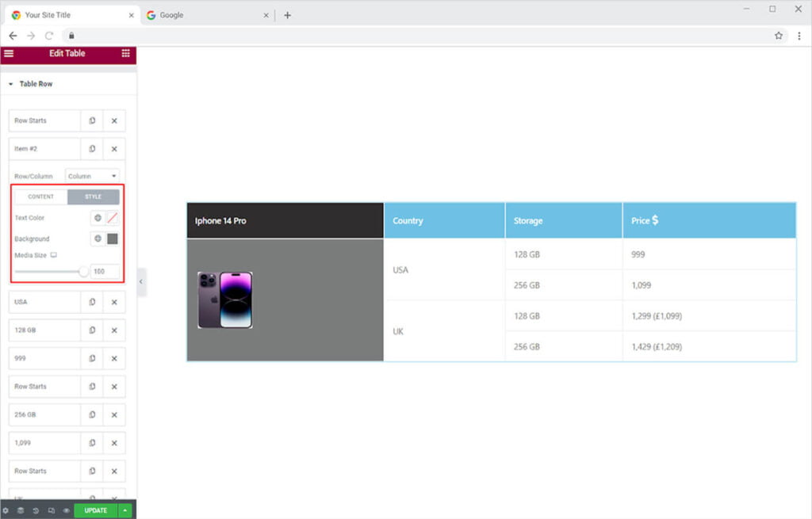Open the widgets grid panel
812x519 pixels.
pyautogui.click(x=125, y=54)
